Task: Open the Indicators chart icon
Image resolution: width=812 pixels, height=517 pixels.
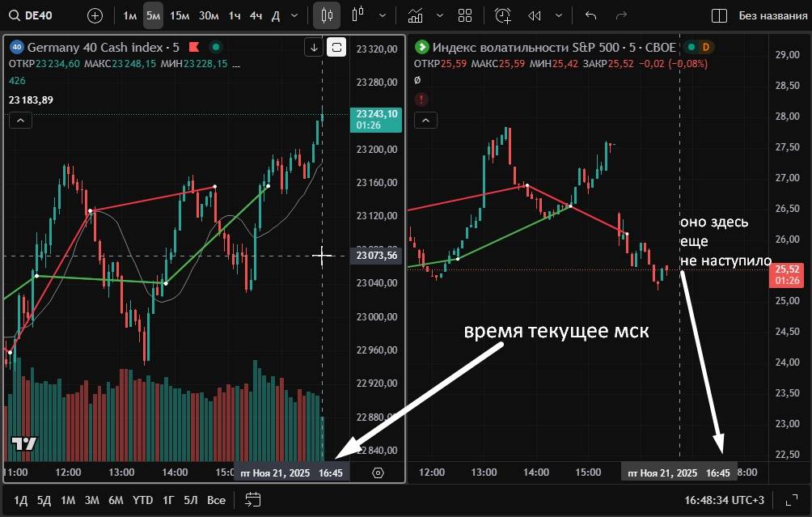Action: (415, 15)
